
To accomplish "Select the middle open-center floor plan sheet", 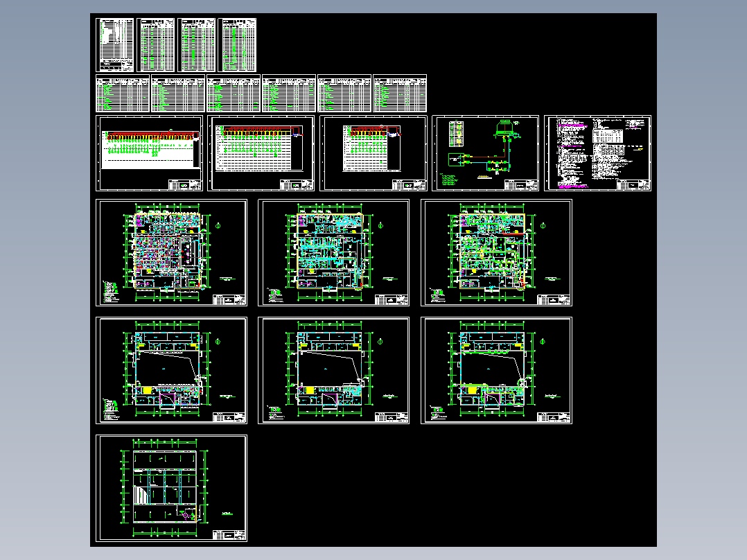I will point(333,370).
